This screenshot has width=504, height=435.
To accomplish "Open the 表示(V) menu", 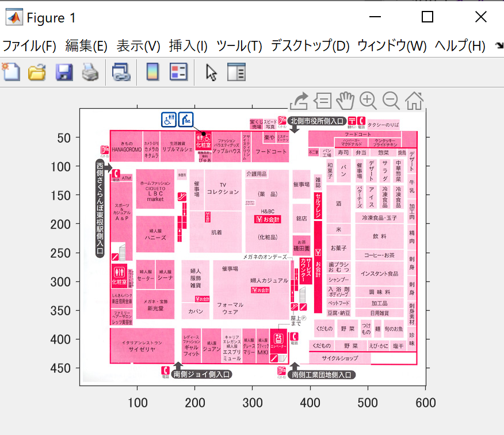I will point(138,45).
